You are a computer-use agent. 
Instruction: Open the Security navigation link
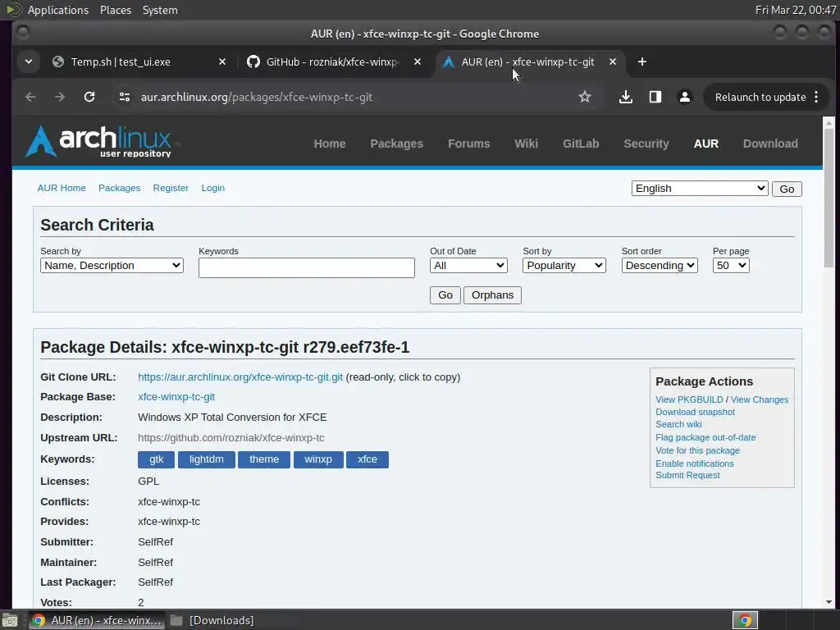coord(646,144)
